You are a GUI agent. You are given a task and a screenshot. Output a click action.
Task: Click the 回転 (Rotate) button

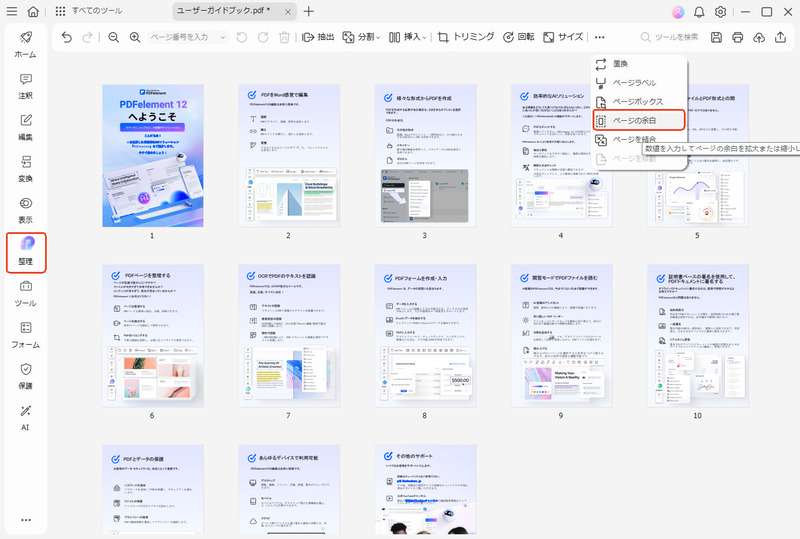pos(517,37)
